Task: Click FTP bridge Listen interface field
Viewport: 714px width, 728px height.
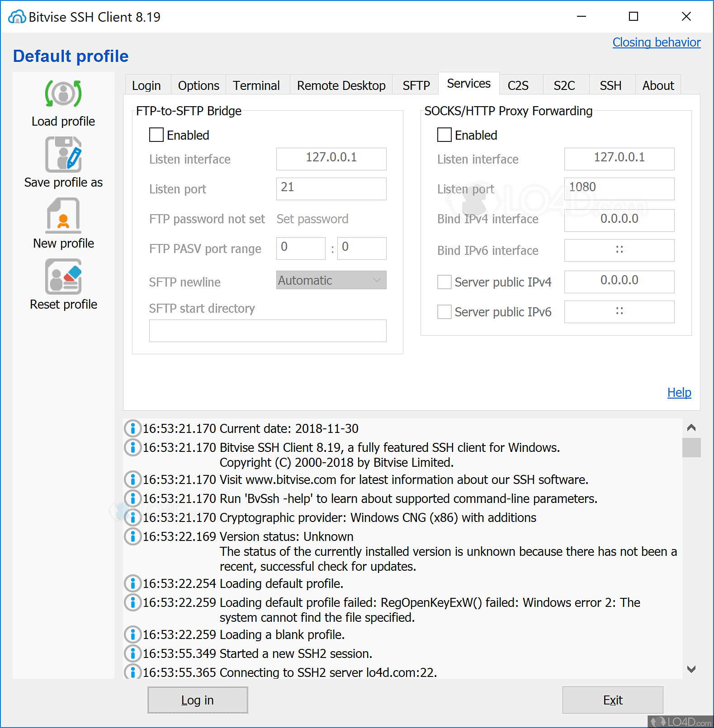Action: click(331, 159)
